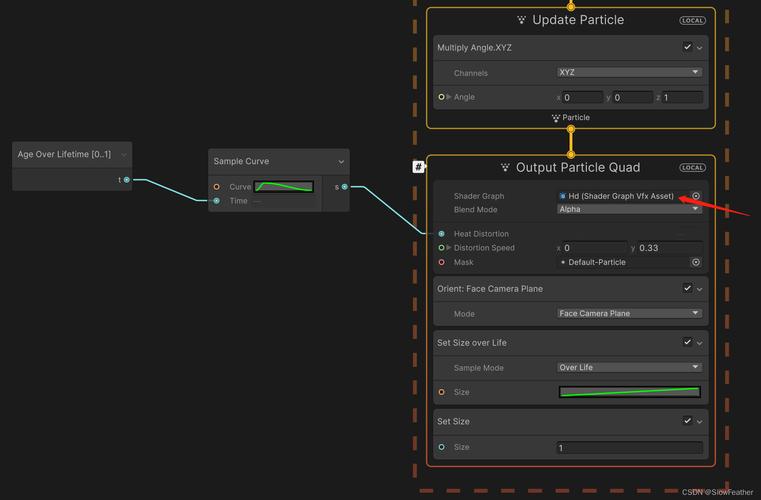The height and width of the screenshot is (500, 761).
Task: Select the Set Size over Life title
Action: point(472,343)
